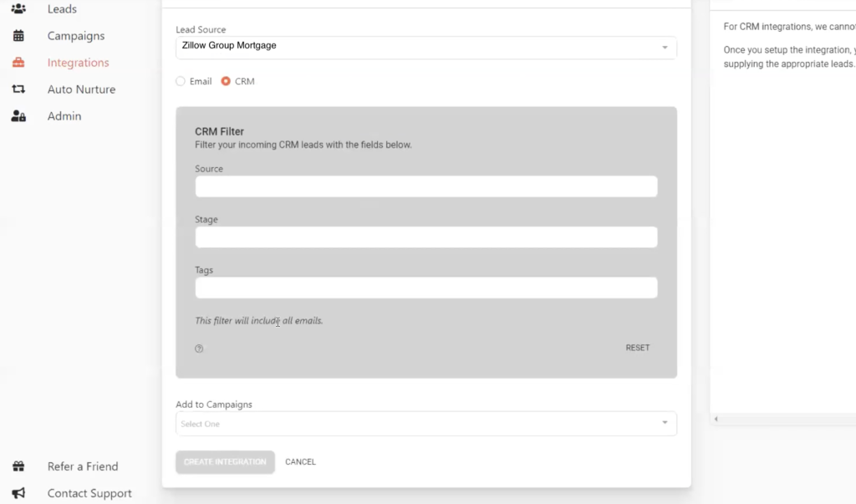The image size is (856, 504).
Task: Focus the Source filter field
Action: [425, 186]
